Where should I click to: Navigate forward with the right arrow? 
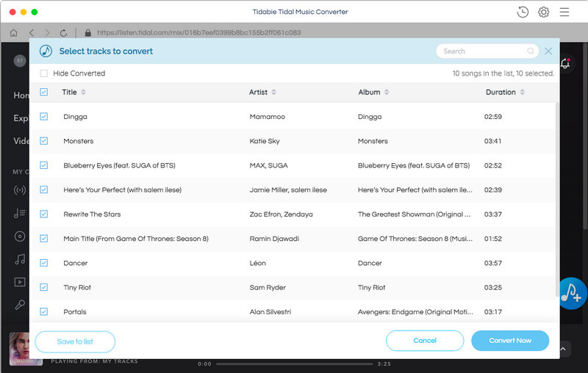pyautogui.click(x=47, y=33)
